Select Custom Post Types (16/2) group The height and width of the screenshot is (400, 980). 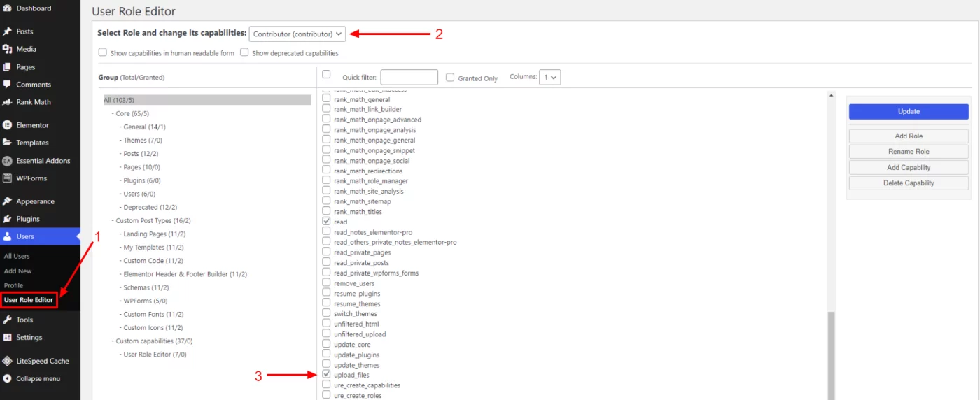pos(153,221)
